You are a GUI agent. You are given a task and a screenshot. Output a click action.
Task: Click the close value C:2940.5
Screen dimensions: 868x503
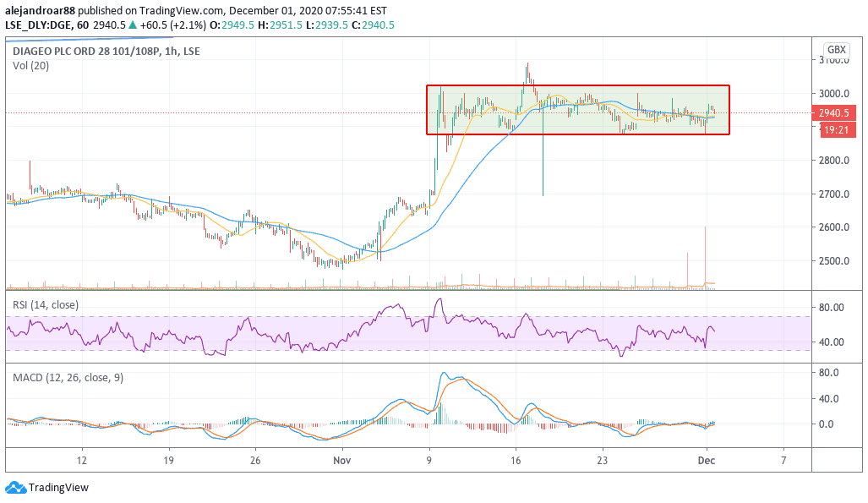373,25
